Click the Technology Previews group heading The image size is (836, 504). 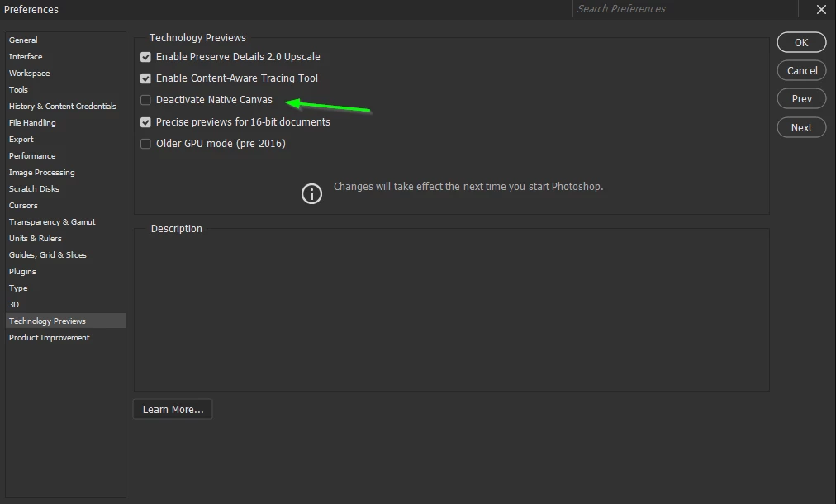[197, 38]
